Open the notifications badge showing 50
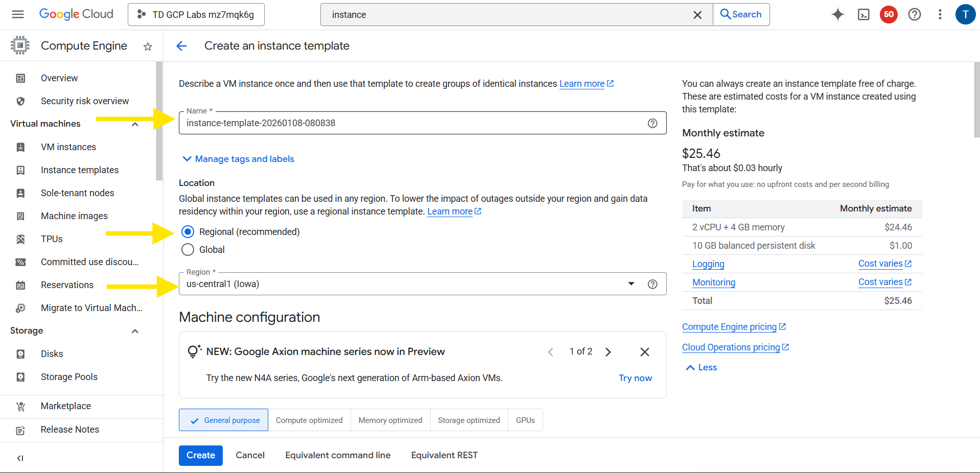 (x=889, y=14)
